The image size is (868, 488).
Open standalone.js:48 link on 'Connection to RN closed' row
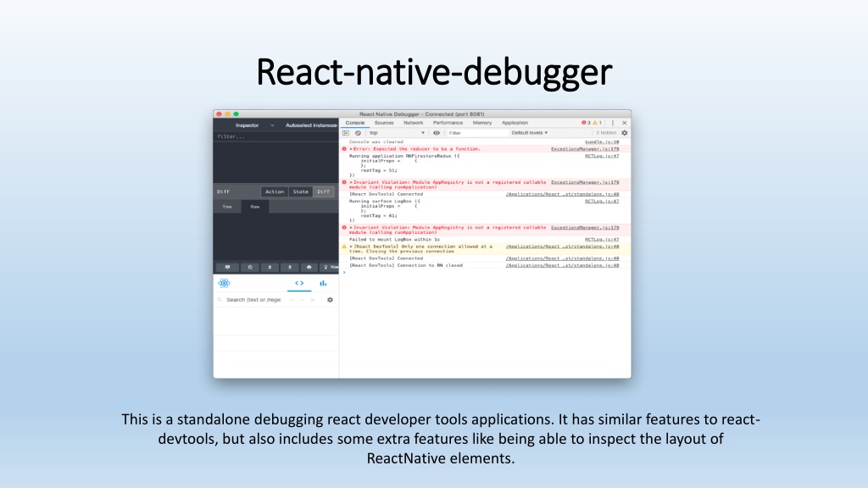pos(563,265)
